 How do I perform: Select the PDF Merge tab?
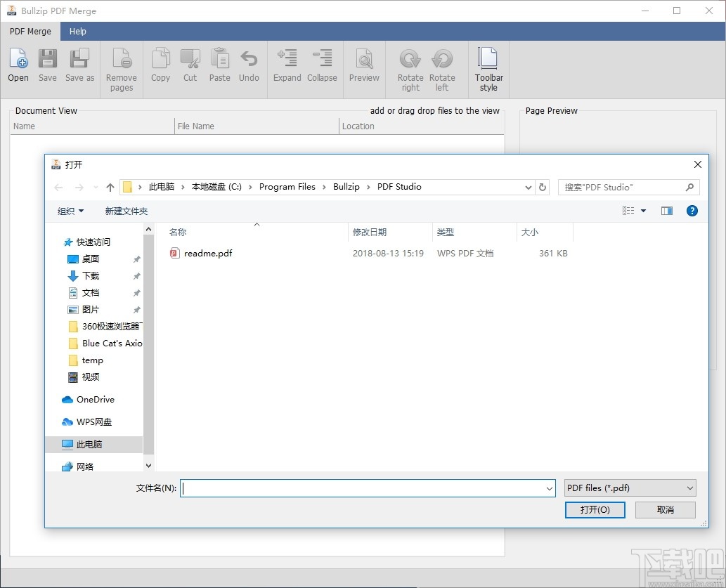pos(30,31)
